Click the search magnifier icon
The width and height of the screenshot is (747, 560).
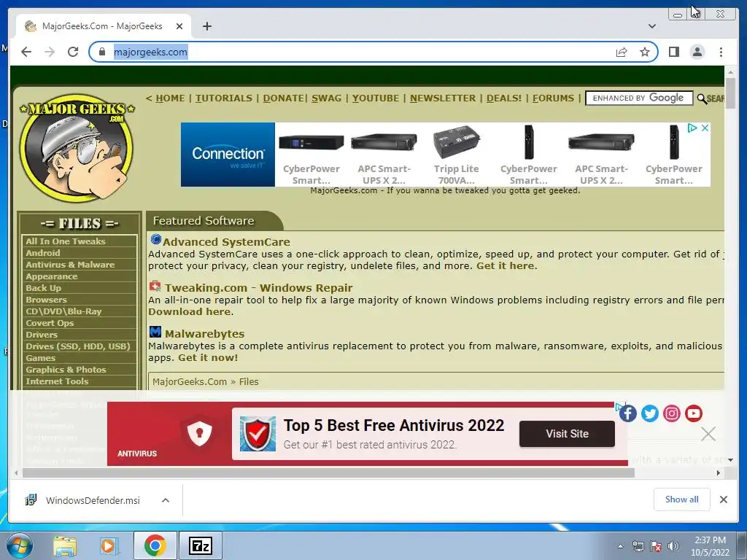coord(701,98)
